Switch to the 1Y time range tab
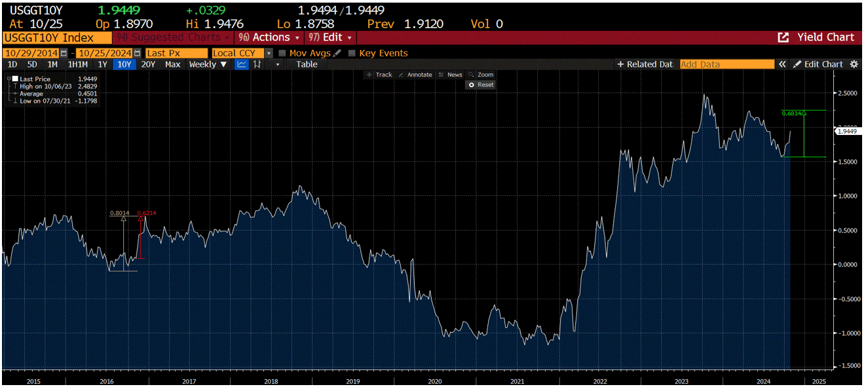868x389 pixels. [x=103, y=64]
